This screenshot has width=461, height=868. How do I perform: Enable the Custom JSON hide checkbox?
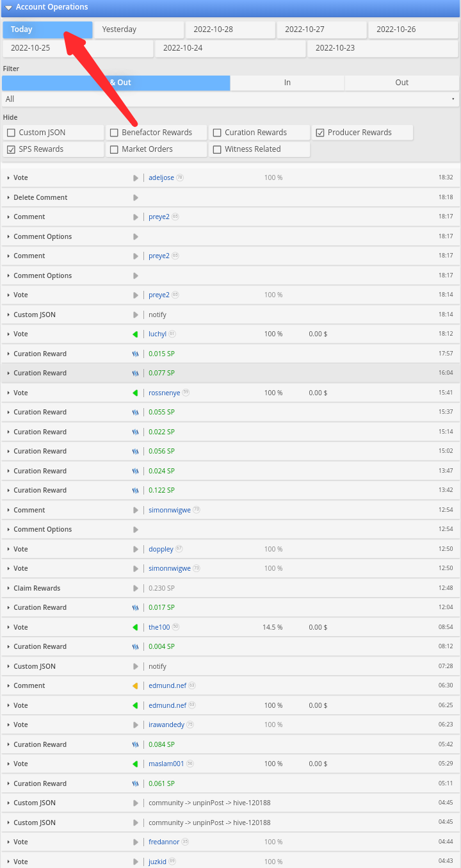click(11, 133)
